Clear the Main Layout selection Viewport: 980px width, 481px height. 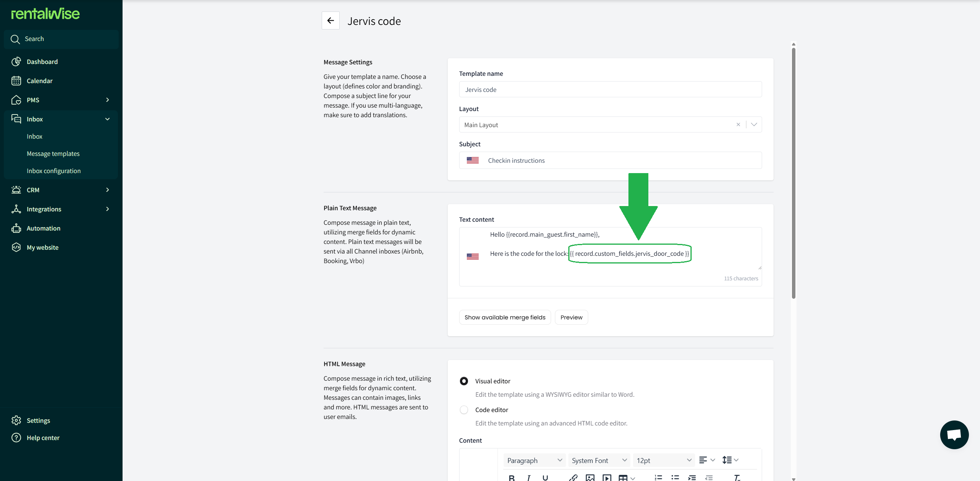[738, 124]
